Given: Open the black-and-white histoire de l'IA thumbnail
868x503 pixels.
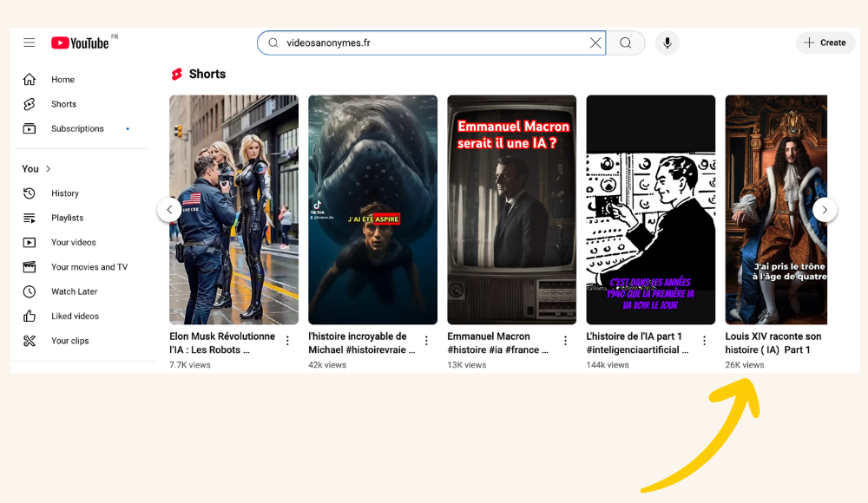Looking at the screenshot, I should click(x=650, y=210).
